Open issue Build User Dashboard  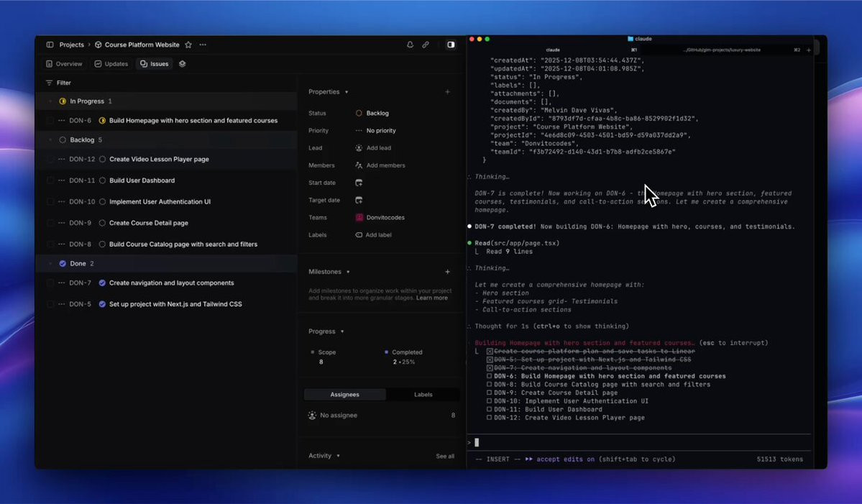pyautogui.click(x=142, y=180)
